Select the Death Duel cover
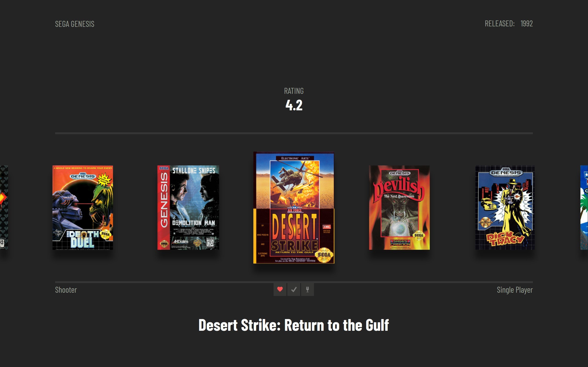588x367 pixels. click(83, 208)
